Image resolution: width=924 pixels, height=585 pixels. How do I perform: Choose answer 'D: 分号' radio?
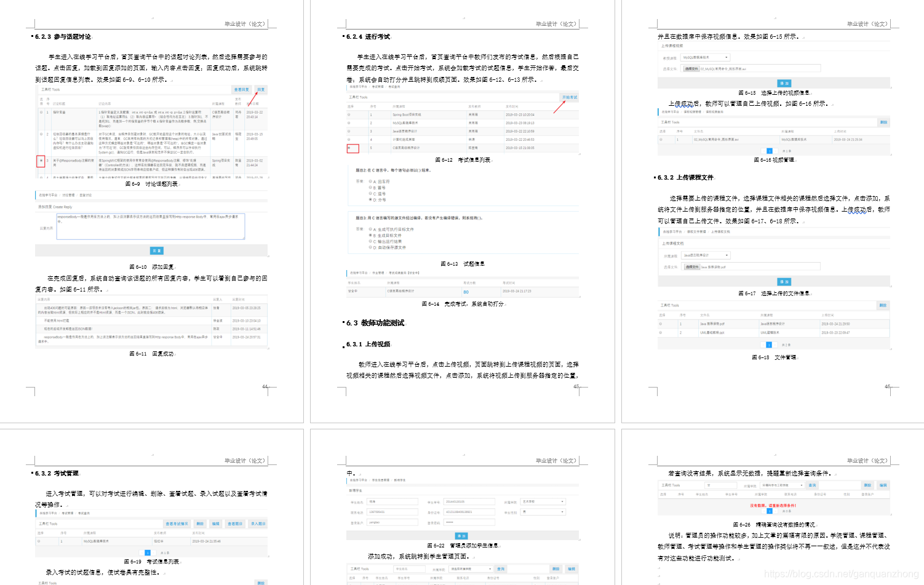pos(370,200)
